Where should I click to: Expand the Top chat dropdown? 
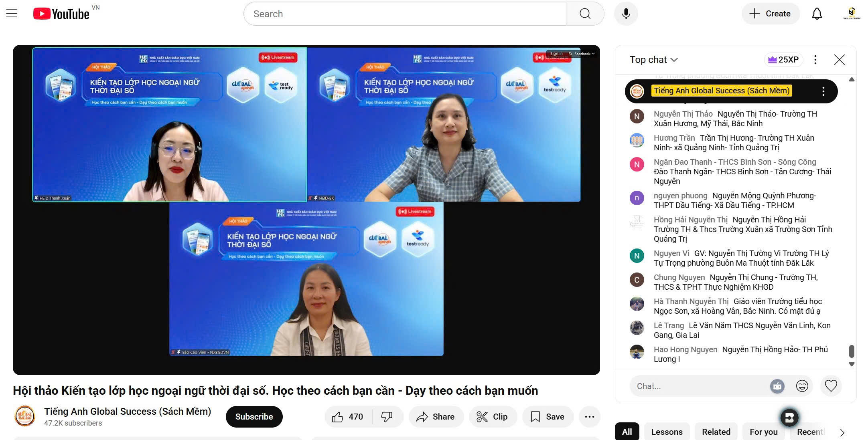pos(654,60)
